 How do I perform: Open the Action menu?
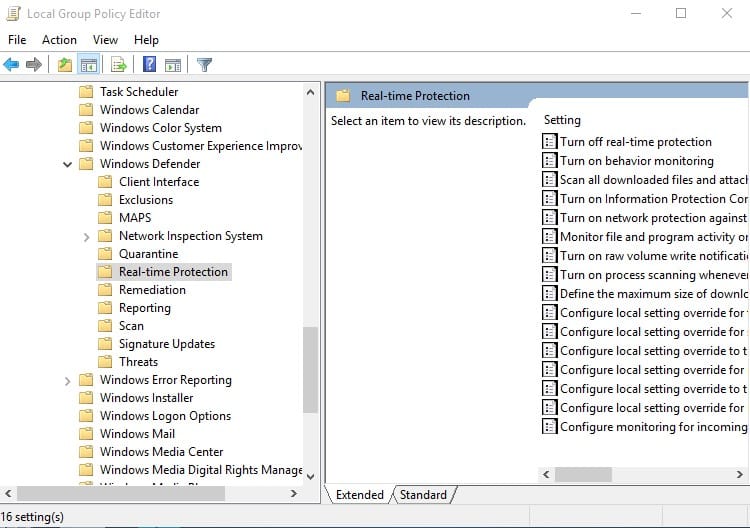pyautogui.click(x=59, y=40)
